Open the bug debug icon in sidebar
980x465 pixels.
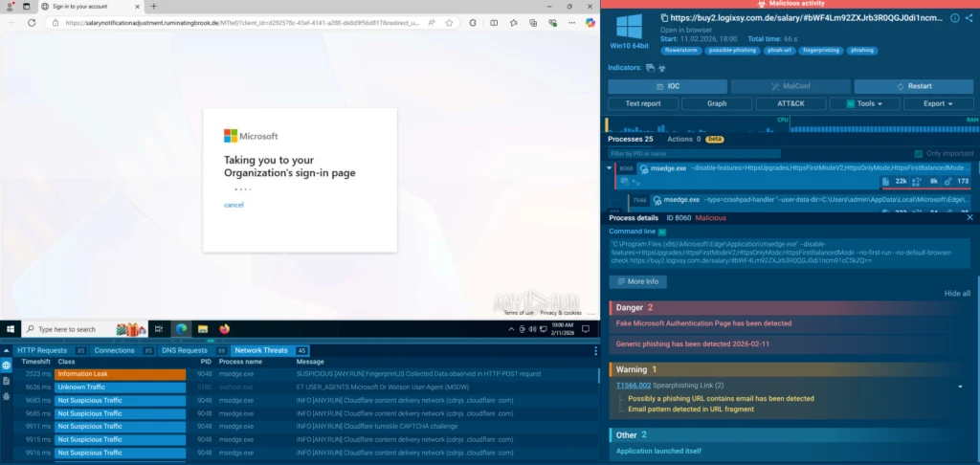pyautogui.click(x=6, y=394)
